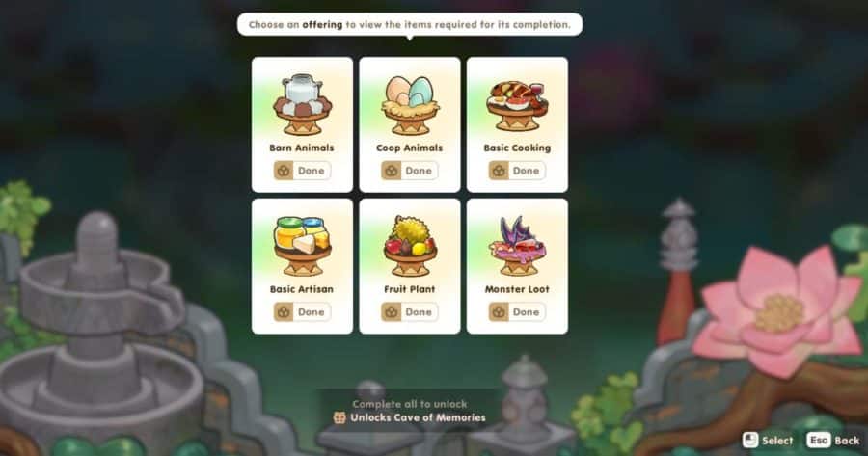868x456 pixels.
Task: Click the Unlocks Cave of Memories text
Action: [418, 417]
